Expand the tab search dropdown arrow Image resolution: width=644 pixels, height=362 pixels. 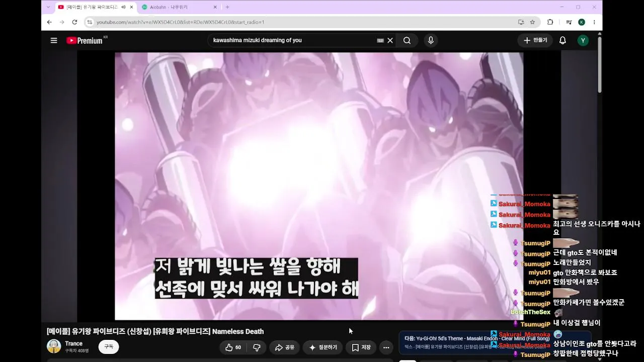pos(48,7)
